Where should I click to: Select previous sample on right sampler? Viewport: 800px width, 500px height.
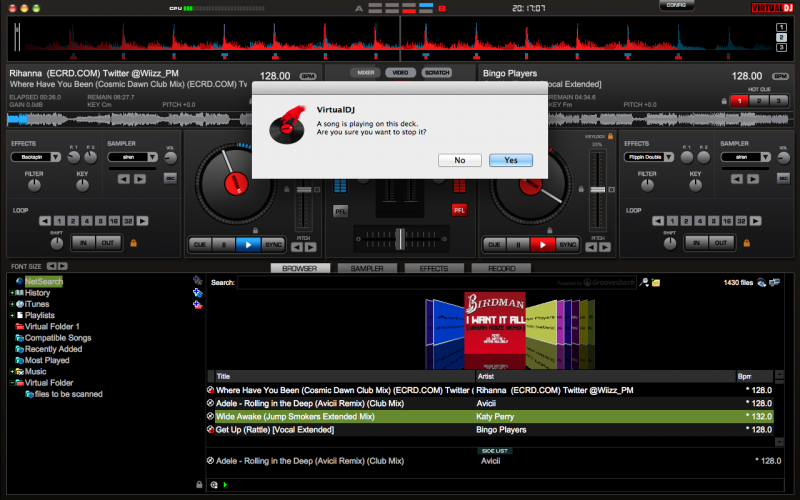pyautogui.click(x=737, y=179)
